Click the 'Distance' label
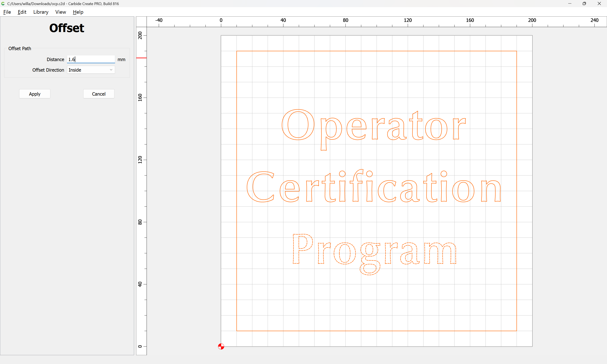Image resolution: width=607 pixels, height=364 pixels. pos(55,59)
